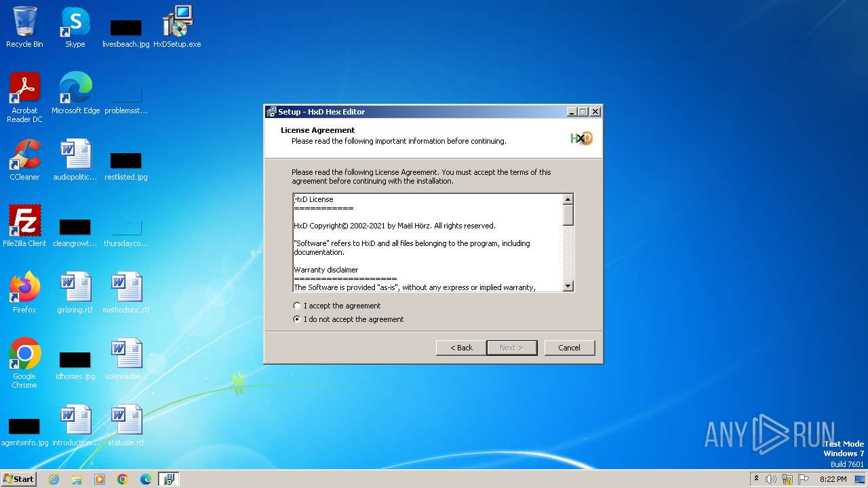This screenshot has width=868, height=488.
Task: Select the livesbeach.jpg desktop file
Action: [125, 33]
